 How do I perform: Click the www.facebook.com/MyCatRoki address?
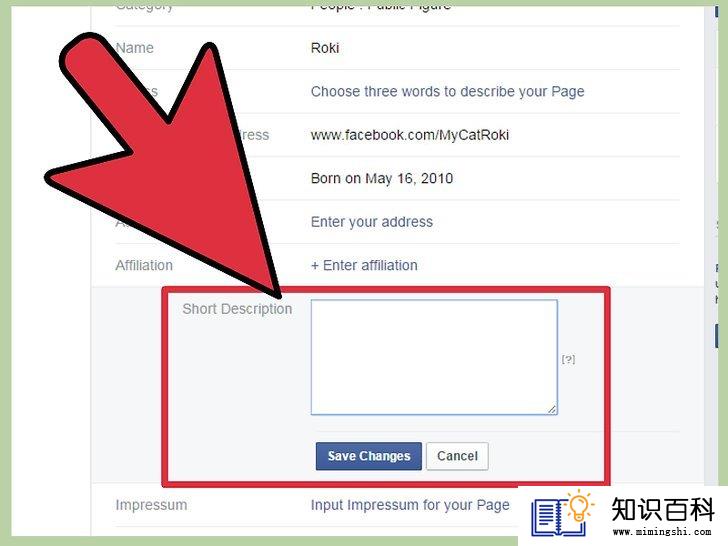coord(410,135)
